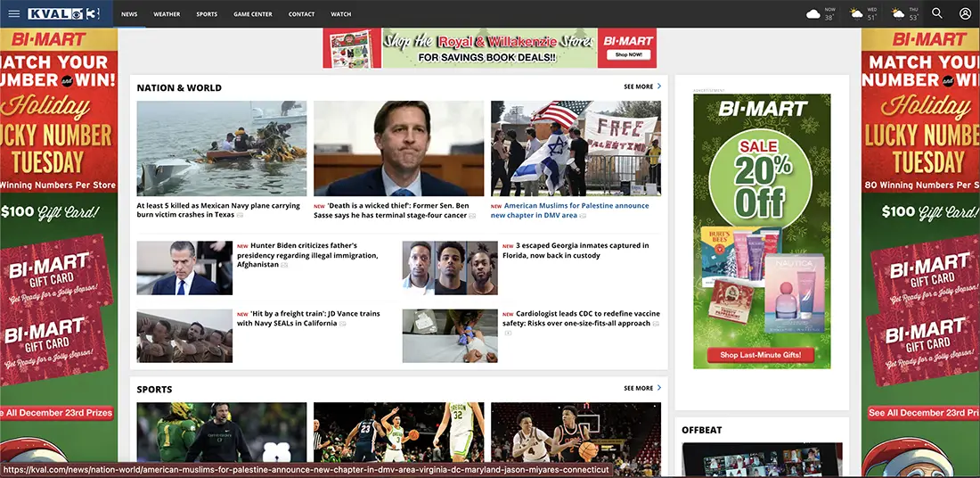The image size is (980, 478).
Task: Click the Hunter Biden photo thumbnail
Action: pyautogui.click(x=184, y=268)
